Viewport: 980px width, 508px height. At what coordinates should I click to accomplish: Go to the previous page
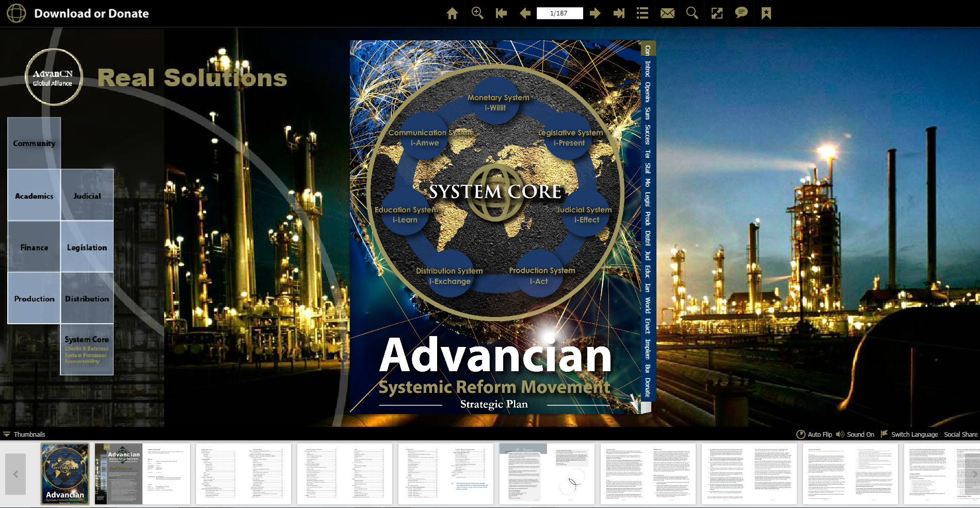(x=525, y=13)
